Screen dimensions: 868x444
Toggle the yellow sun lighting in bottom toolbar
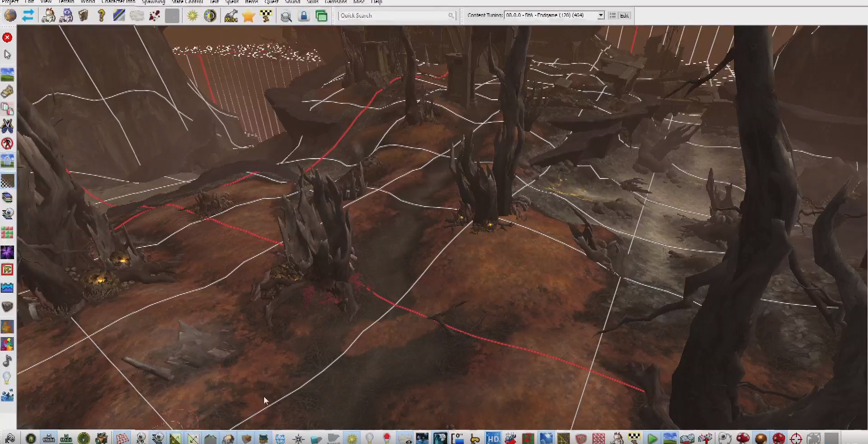[352, 438]
